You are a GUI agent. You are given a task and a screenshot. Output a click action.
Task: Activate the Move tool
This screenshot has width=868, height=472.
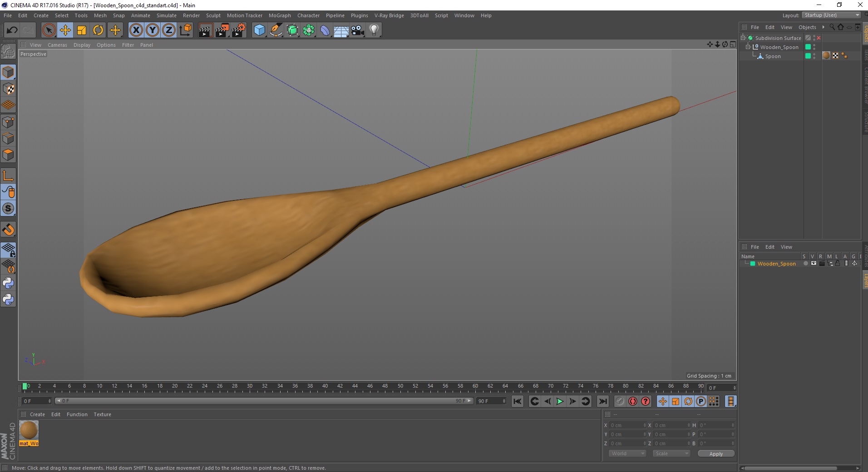[65, 30]
